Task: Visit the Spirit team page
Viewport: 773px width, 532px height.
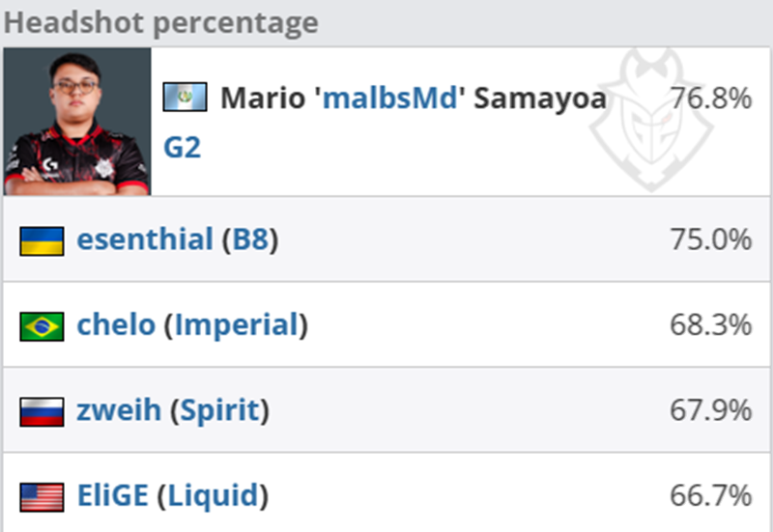Action: tap(219, 411)
